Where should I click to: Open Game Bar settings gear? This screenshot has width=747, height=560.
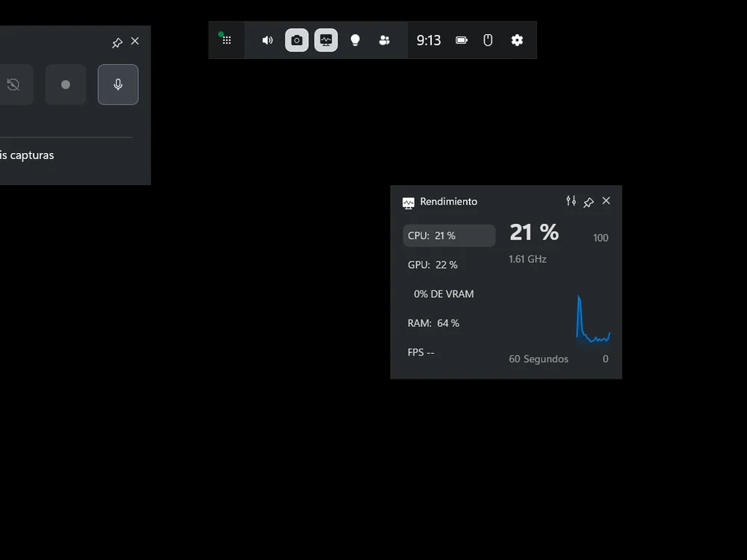[x=517, y=40]
